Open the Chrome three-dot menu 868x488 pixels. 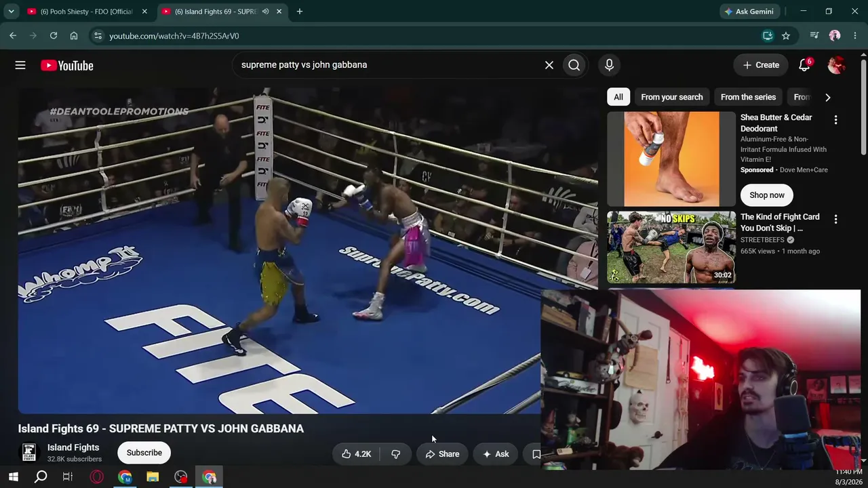(x=855, y=36)
